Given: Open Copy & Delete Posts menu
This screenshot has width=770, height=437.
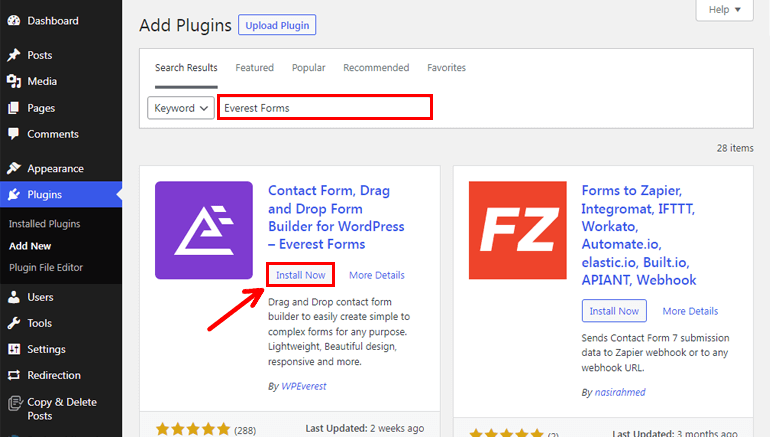Looking at the screenshot, I should [x=61, y=409].
